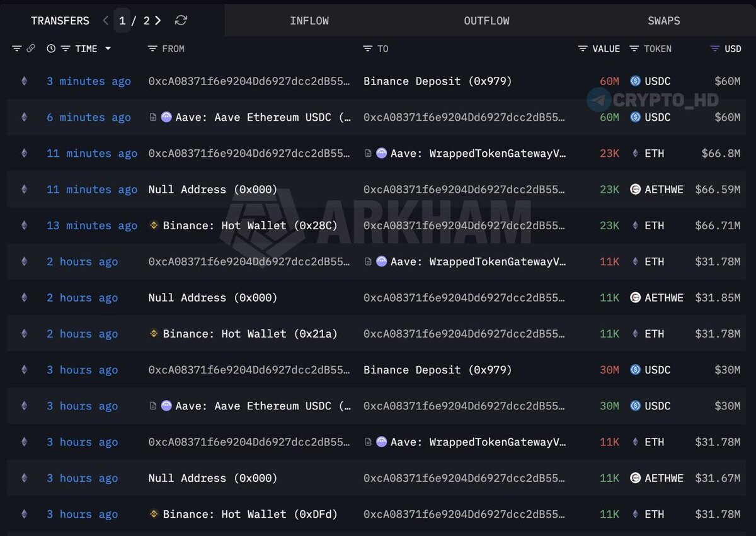Open the leftmost column filter icon

[16, 48]
